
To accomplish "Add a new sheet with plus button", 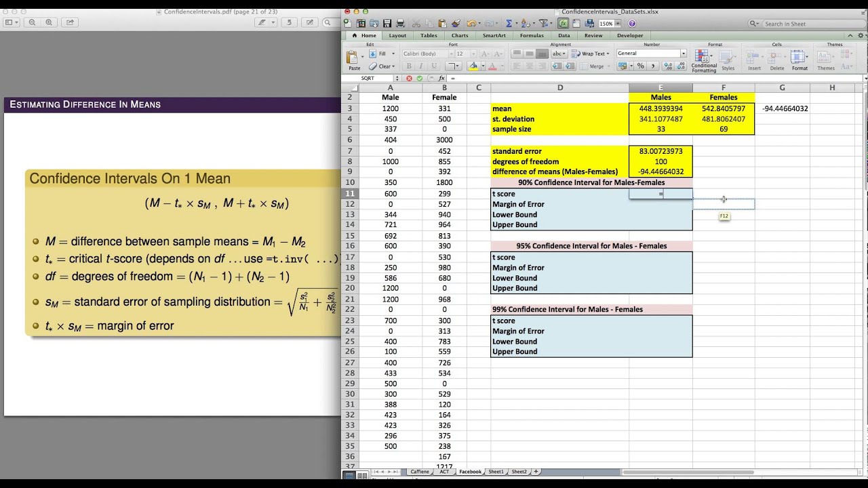I will (x=536, y=472).
